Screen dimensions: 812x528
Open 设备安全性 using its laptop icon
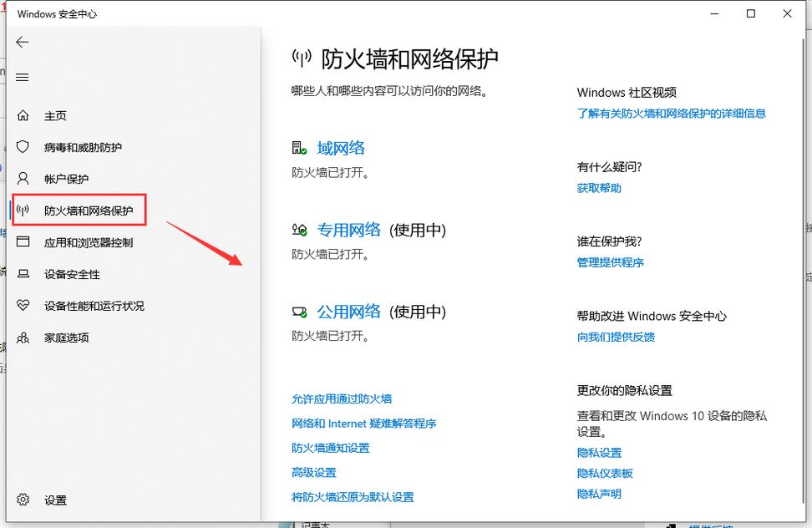23,273
